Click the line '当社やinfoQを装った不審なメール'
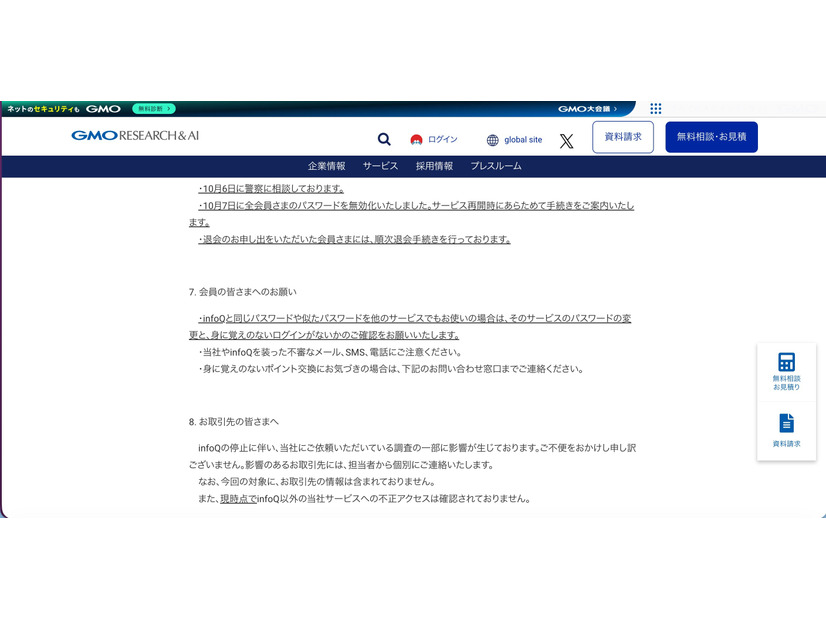The image size is (826, 620). click(x=331, y=352)
